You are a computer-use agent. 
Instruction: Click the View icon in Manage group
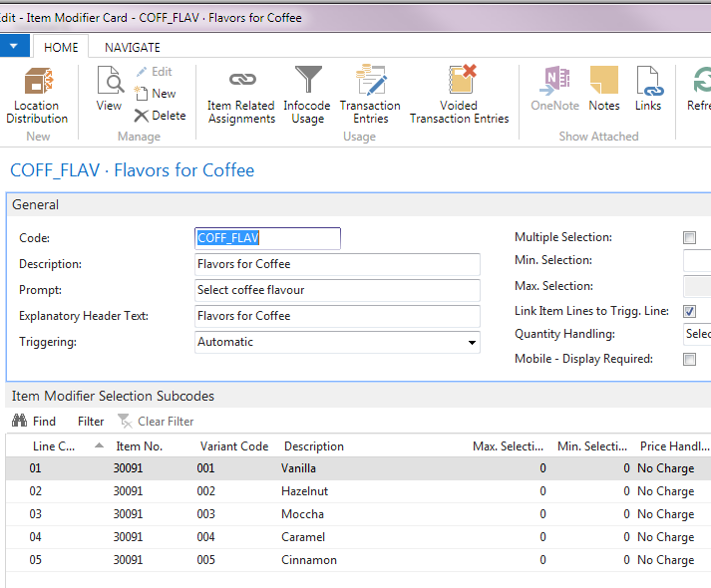click(x=109, y=90)
